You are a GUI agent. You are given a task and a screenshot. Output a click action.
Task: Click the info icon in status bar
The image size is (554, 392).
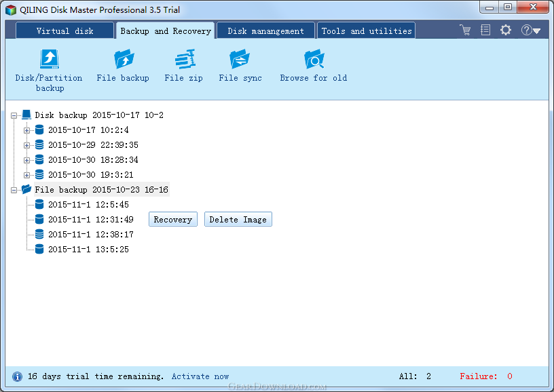(x=17, y=376)
